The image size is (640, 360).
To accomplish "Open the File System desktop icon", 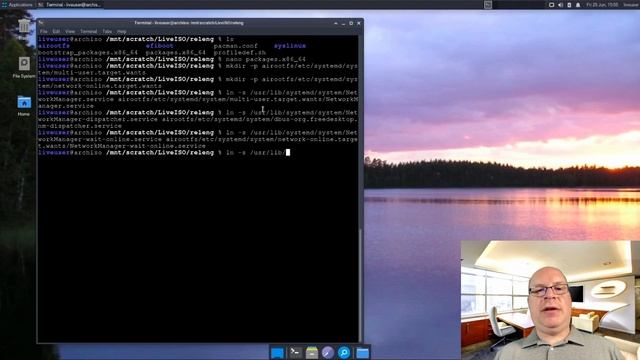I will point(24,67).
